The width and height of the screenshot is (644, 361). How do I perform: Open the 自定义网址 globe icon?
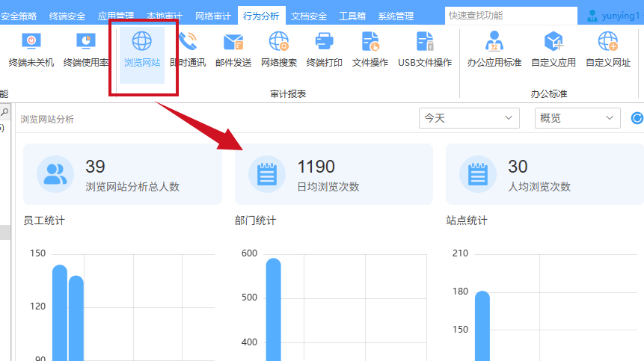click(x=608, y=41)
